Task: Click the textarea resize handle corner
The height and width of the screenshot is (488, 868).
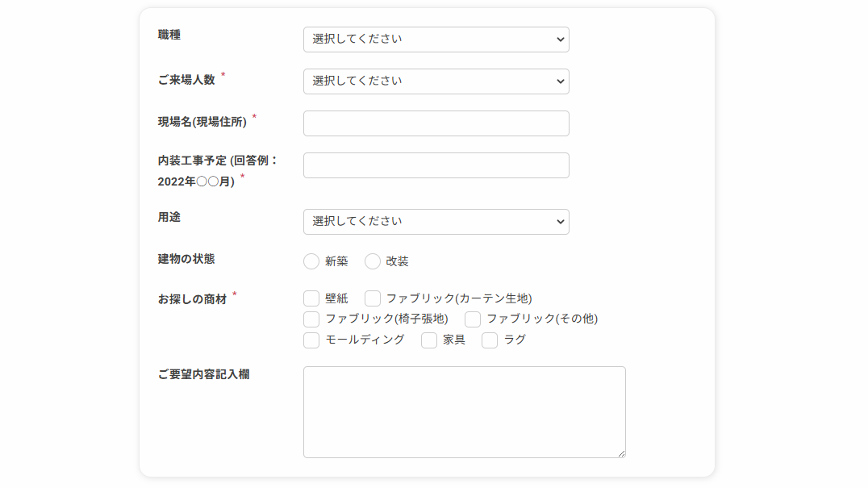Action: click(x=621, y=453)
